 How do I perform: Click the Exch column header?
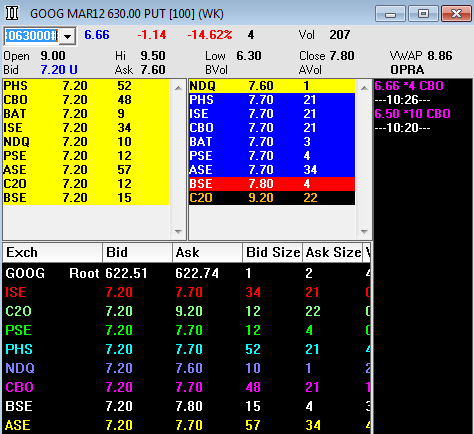pos(52,252)
